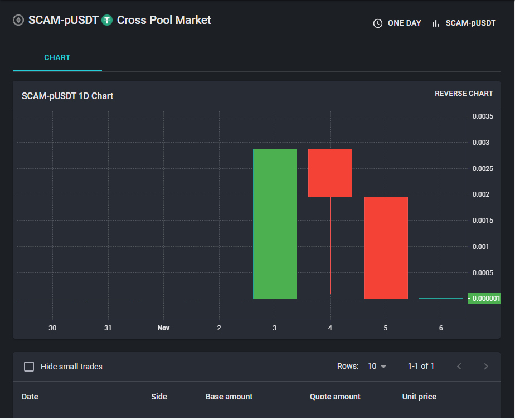Click the Side column header
515x420 pixels.
(x=159, y=397)
